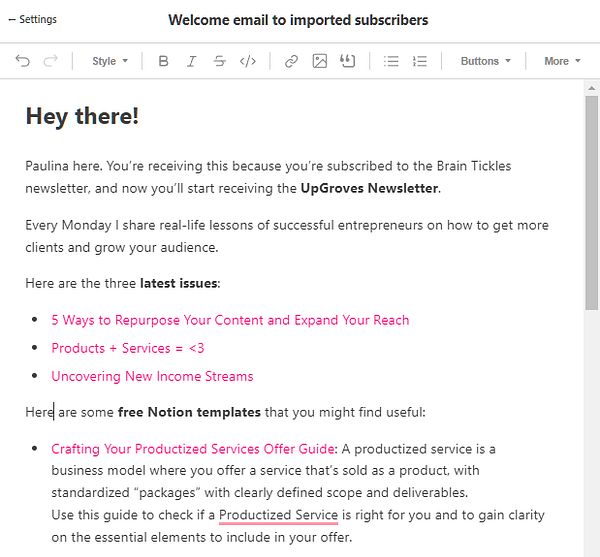600x557 pixels.
Task: Open the More options dropdown
Action: pyautogui.click(x=562, y=61)
